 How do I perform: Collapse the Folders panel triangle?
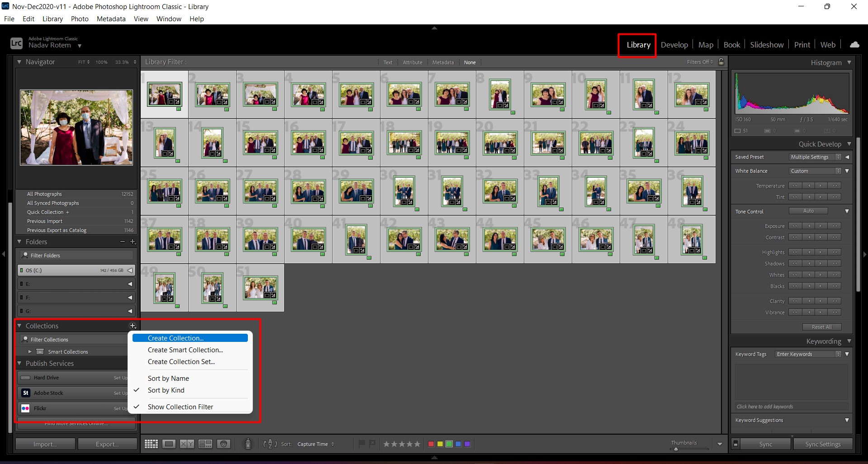(19, 242)
